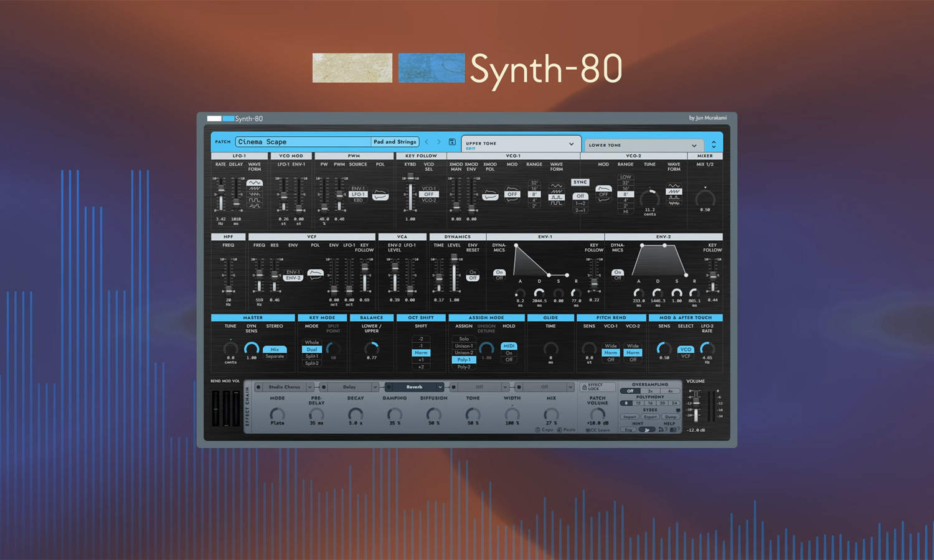
Task: Open the UPPER TONE dropdown
Action: coord(571,144)
